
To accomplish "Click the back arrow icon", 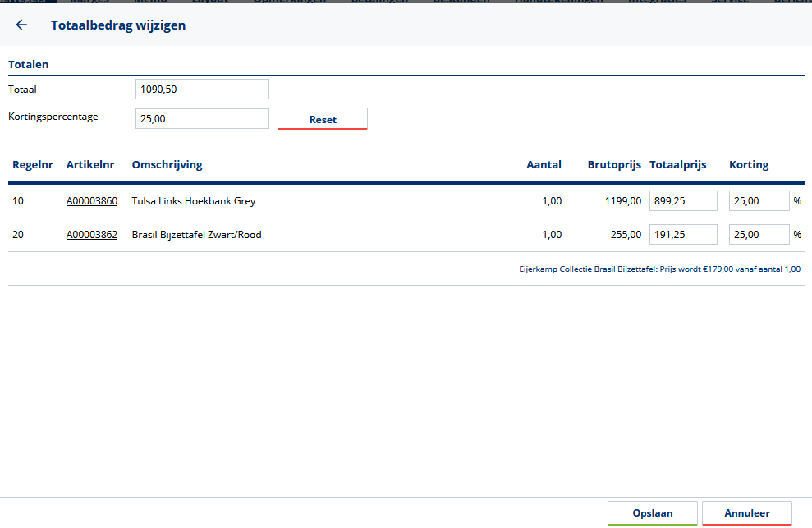I will click(21, 25).
